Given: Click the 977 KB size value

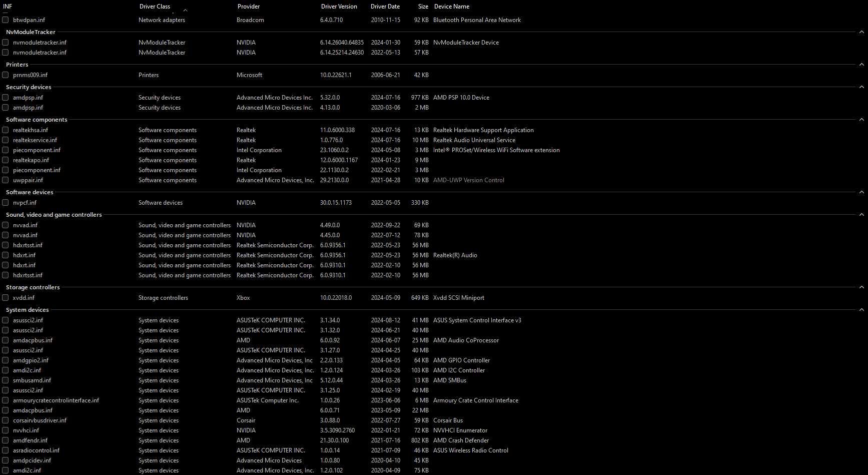Looking at the screenshot, I should tap(420, 98).
